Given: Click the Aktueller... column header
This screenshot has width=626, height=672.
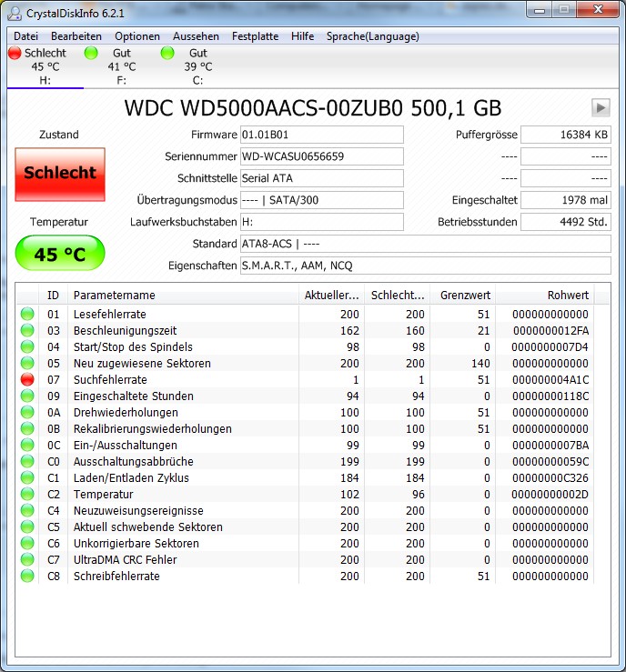Looking at the screenshot, I should 331,296.
